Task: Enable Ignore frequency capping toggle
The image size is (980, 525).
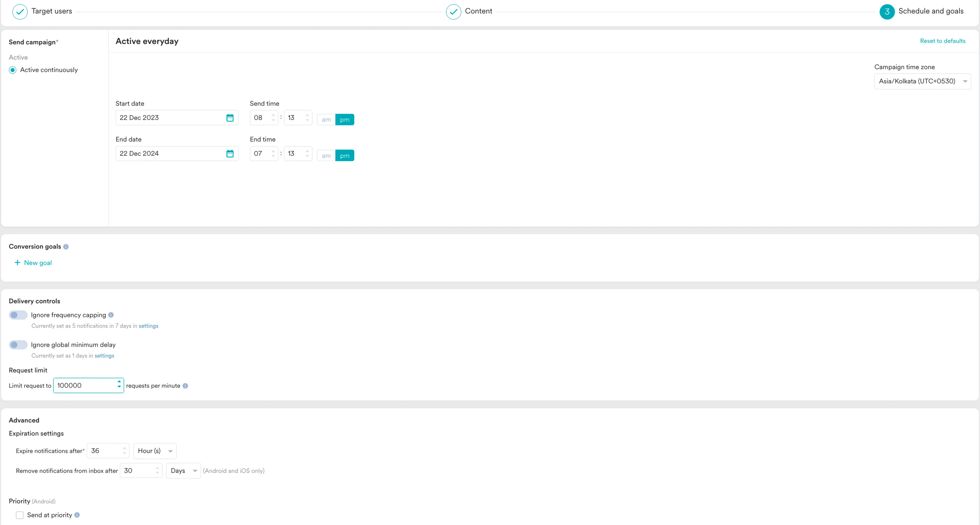Action: click(18, 315)
